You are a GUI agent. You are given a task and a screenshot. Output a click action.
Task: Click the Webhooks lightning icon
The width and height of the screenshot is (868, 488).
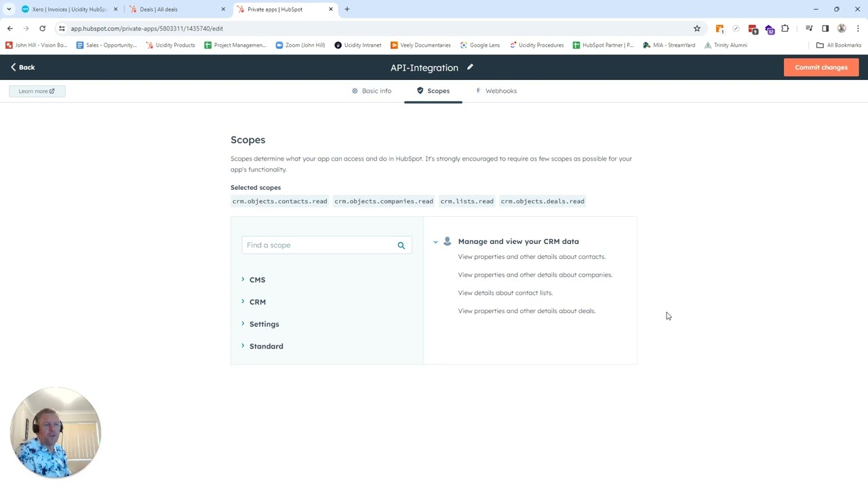click(x=478, y=91)
